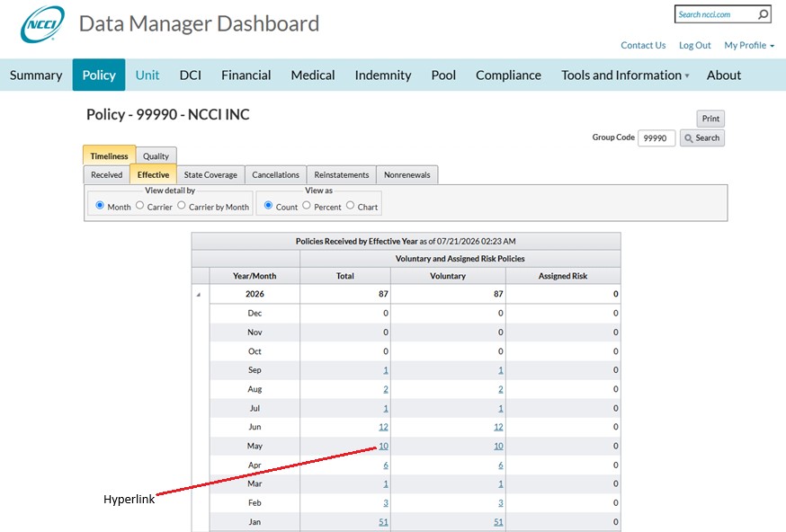Viewport: 786px width, 532px height.
Task: Open the Jun Voluntary hyperlink 12
Action: [498, 427]
